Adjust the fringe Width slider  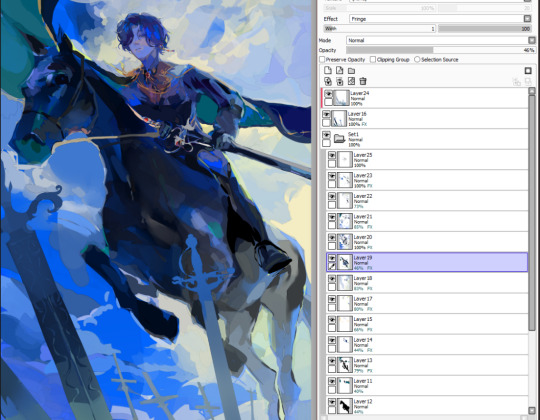pos(380,29)
